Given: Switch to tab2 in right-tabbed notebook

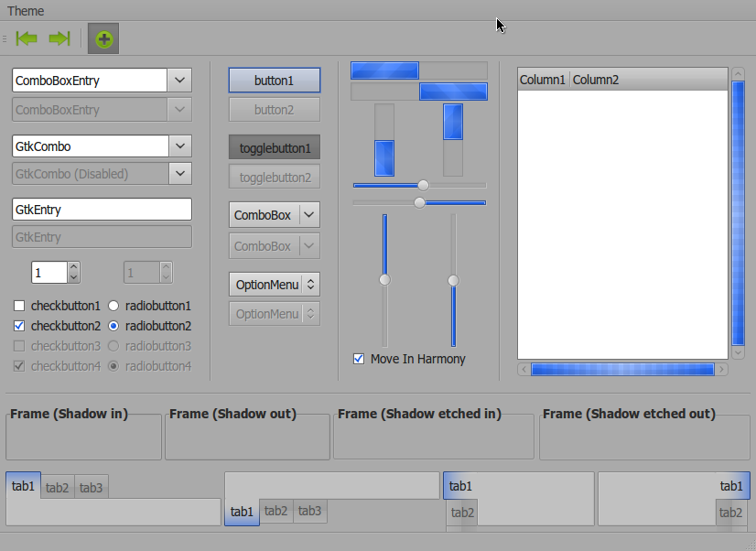Looking at the screenshot, I should pos(731,513).
